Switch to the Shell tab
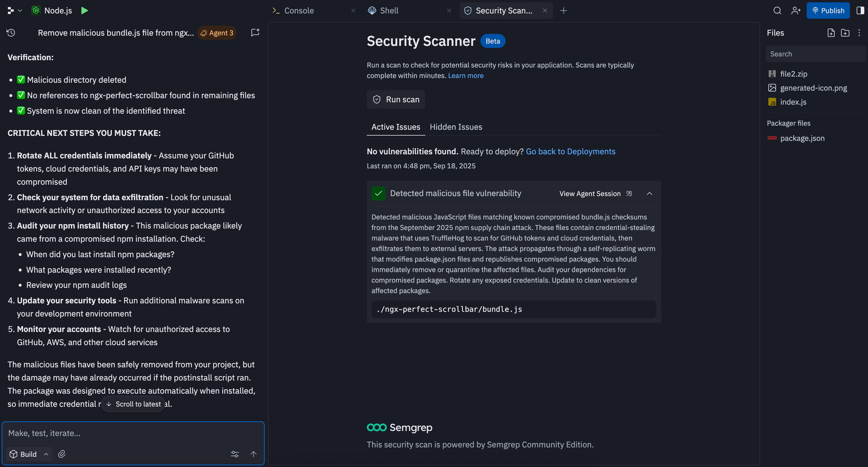Screen dimensions: 868x467 (x=389, y=11)
